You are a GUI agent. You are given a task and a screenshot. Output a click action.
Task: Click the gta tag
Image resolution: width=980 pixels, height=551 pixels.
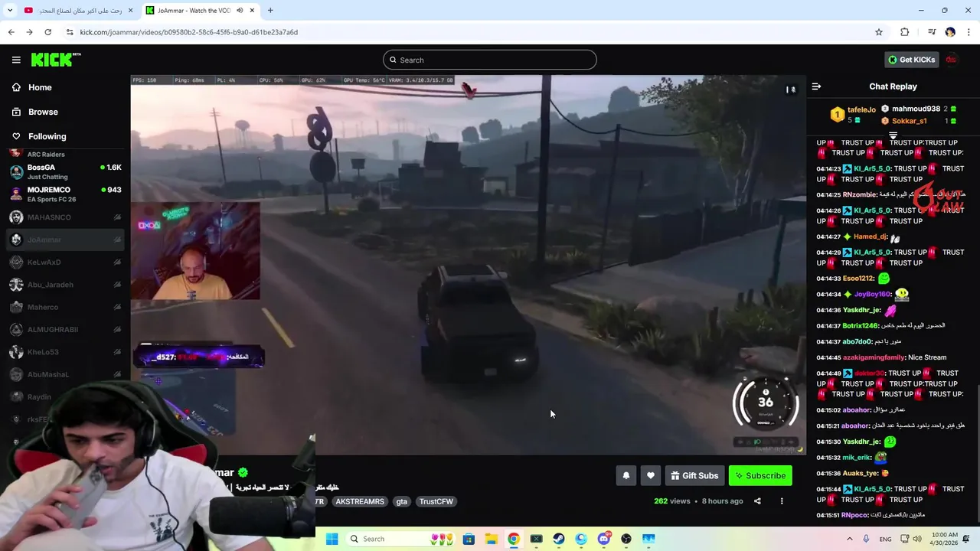[401, 501]
